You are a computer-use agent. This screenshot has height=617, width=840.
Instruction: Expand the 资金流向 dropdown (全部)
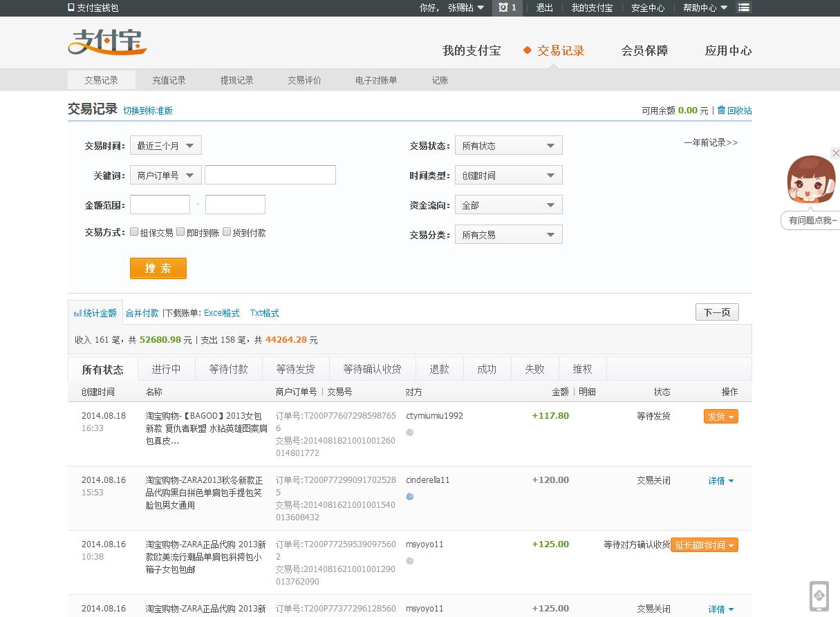click(x=508, y=205)
